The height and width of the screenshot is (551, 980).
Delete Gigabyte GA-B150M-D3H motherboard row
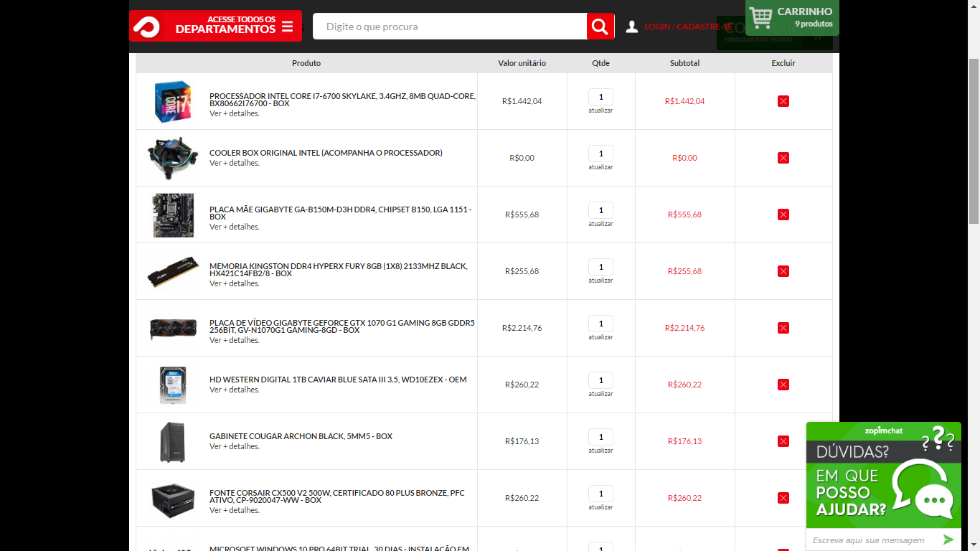tap(783, 215)
